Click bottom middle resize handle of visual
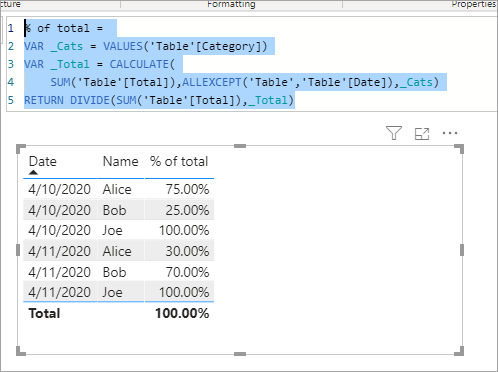Viewport: 498px width, 372px height. click(240, 354)
